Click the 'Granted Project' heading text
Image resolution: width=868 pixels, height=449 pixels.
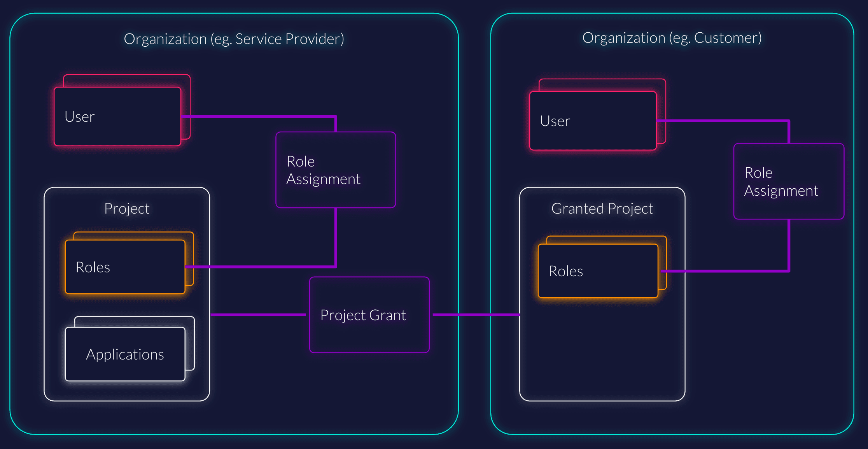[x=602, y=208]
